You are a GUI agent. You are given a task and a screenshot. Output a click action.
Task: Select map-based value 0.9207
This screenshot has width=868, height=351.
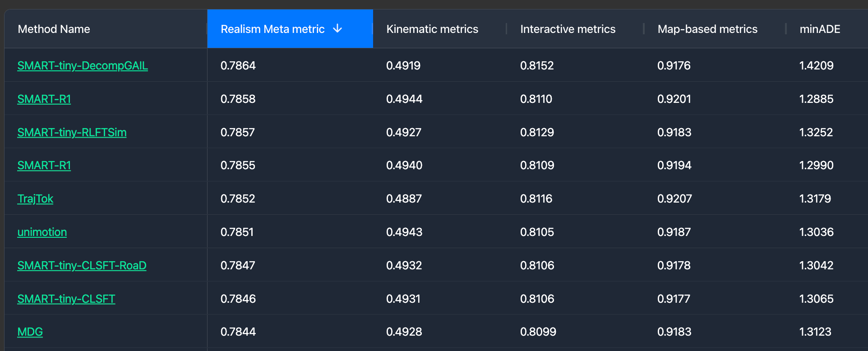674,199
